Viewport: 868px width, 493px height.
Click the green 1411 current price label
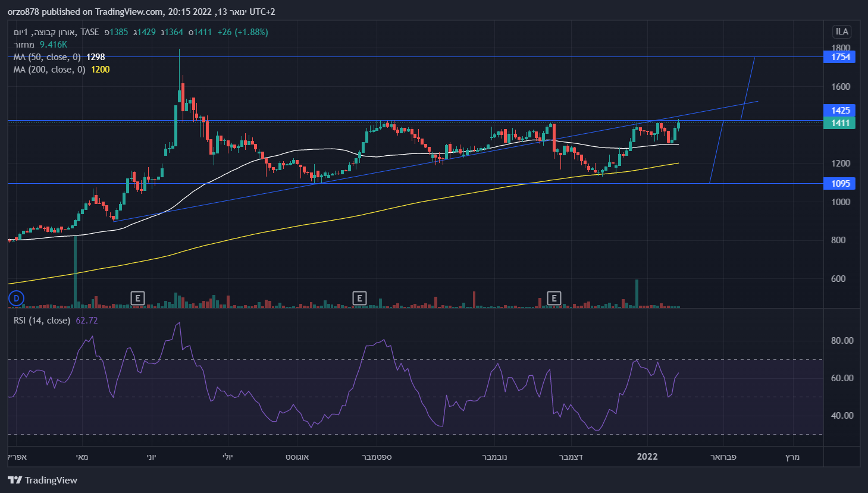point(839,123)
